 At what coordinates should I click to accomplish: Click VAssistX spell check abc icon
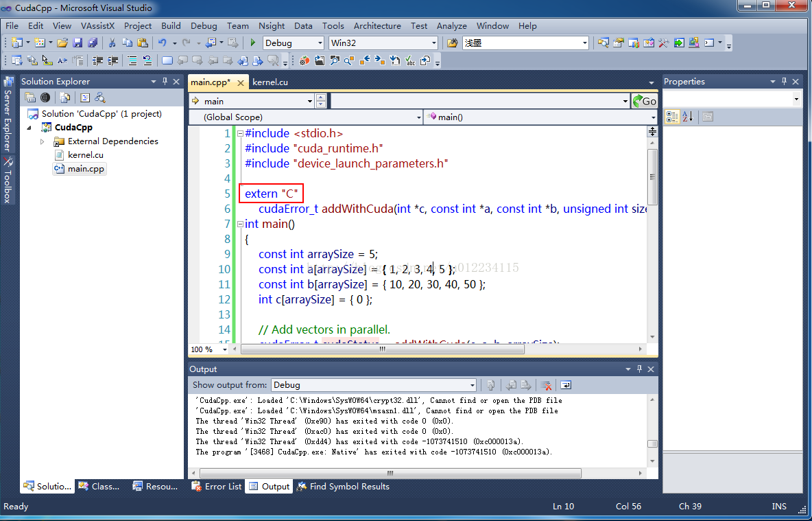[x=410, y=60]
